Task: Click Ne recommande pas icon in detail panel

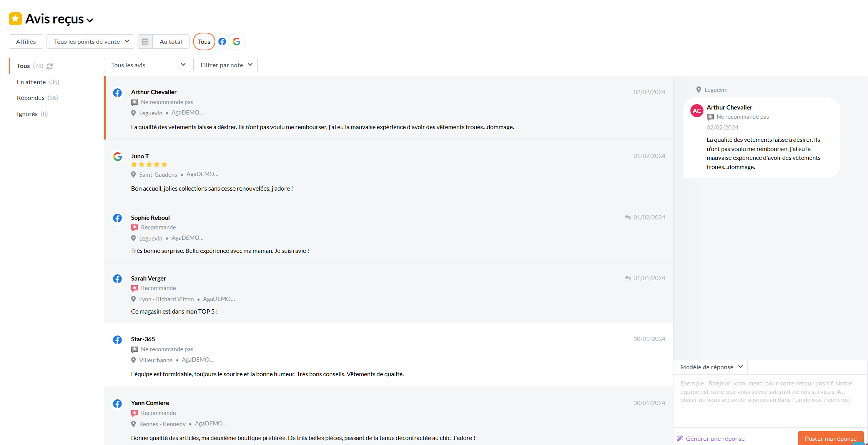Action: pos(710,117)
